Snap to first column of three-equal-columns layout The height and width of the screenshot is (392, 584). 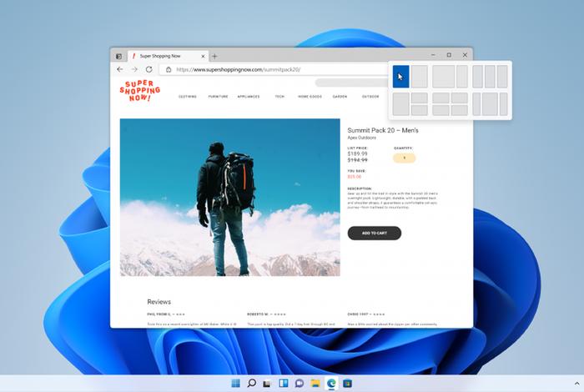(x=478, y=77)
